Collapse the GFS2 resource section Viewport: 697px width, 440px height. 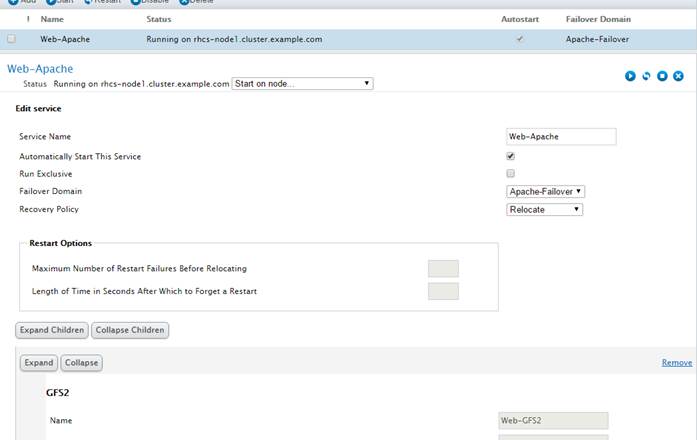pos(81,363)
